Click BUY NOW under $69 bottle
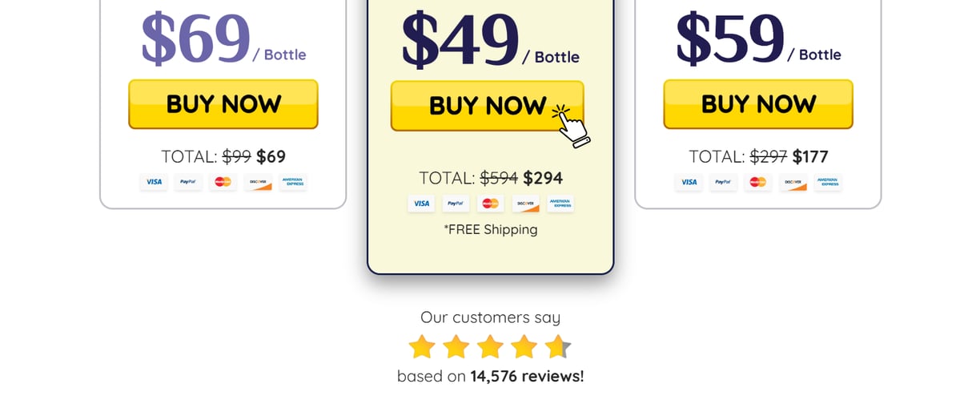Image resolution: width=980 pixels, height=412 pixels. click(223, 104)
